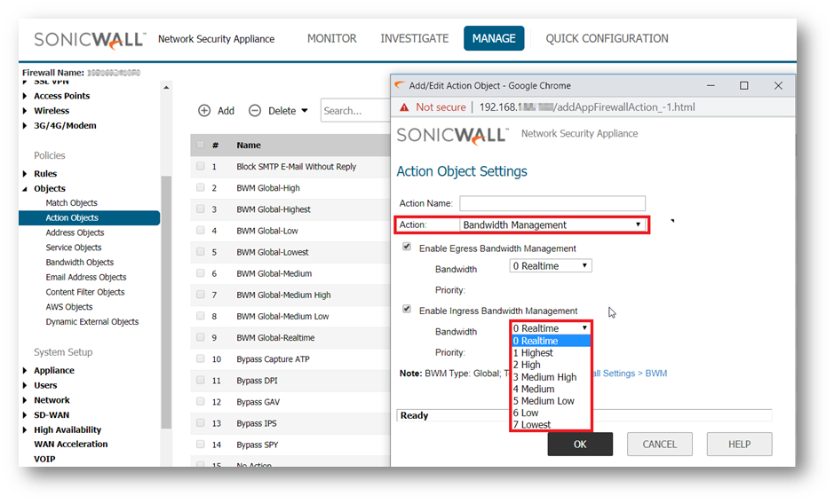
Task: Select checkbox for BWM Global-Highest row
Action: (x=201, y=209)
